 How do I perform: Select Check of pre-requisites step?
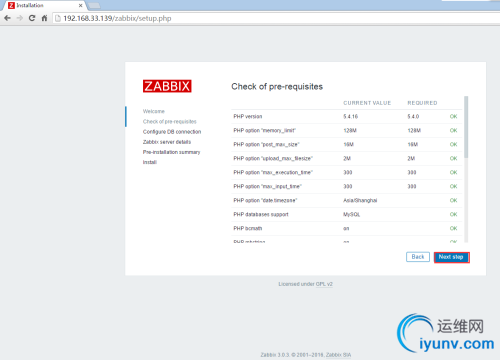tap(170, 121)
